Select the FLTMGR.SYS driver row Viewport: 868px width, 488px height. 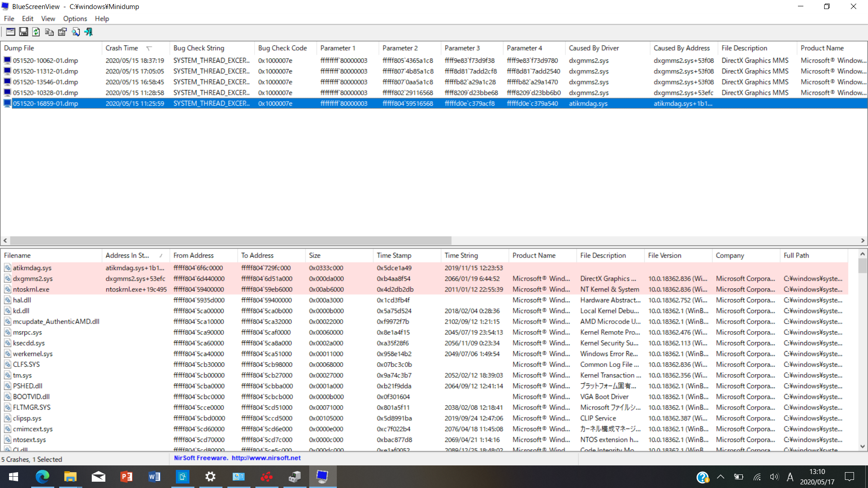point(424,408)
